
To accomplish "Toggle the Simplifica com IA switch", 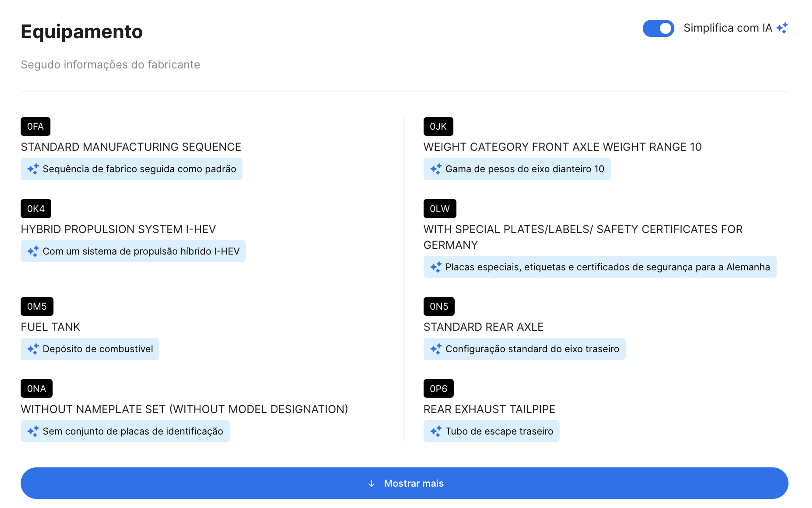I will tap(658, 28).
